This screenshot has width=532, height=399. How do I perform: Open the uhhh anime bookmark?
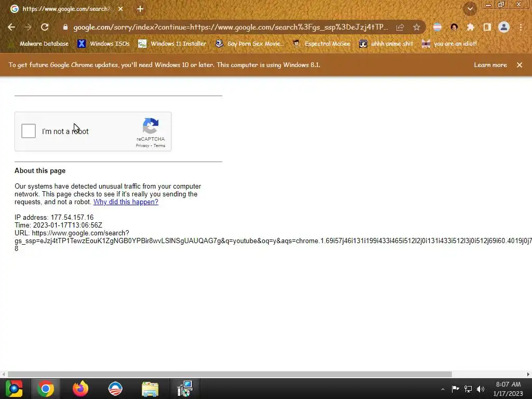pos(386,44)
